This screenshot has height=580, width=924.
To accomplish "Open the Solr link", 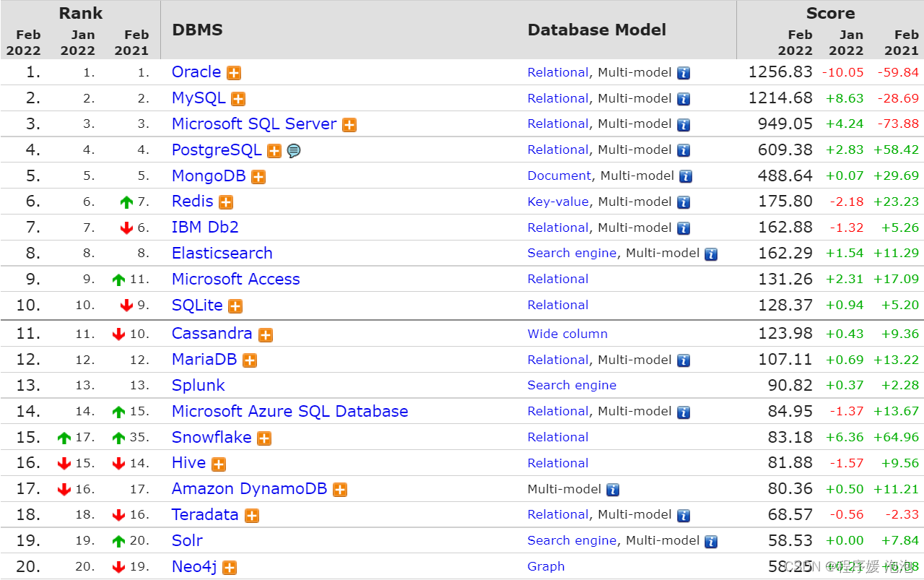I will pyautogui.click(x=187, y=541).
